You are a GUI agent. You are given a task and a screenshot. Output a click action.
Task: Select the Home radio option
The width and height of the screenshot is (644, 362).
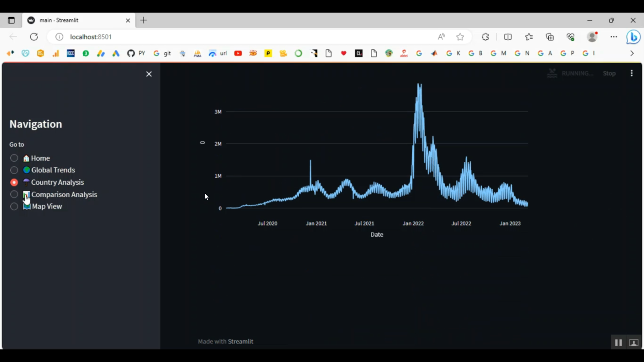click(14, 158)
